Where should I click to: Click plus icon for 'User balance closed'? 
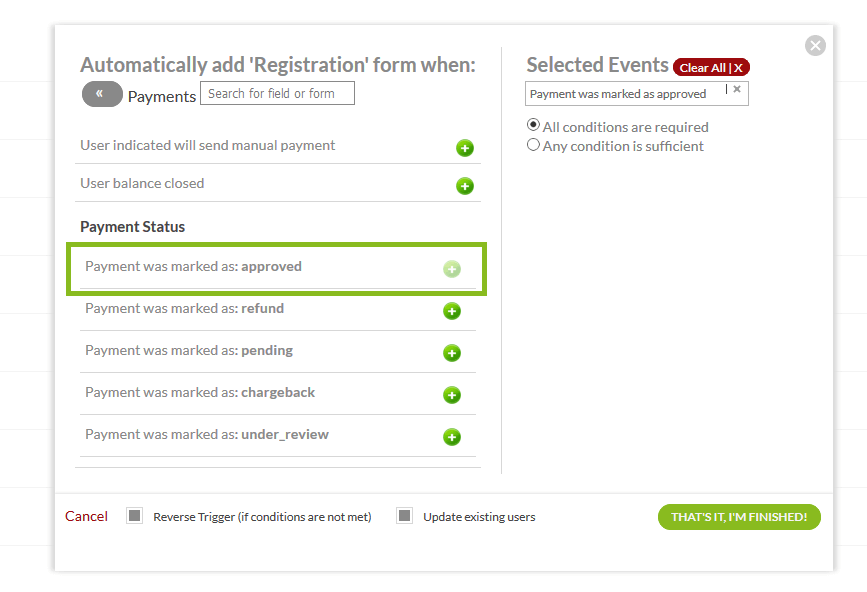(x=465, y=186)
